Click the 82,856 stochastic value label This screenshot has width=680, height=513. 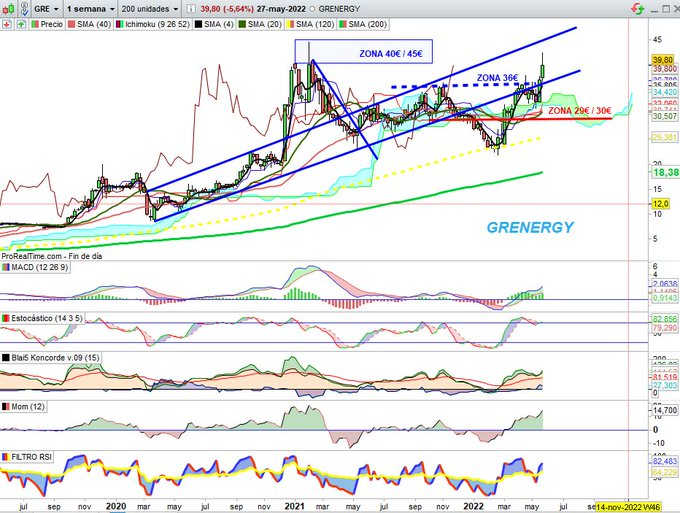coord(664,319)
